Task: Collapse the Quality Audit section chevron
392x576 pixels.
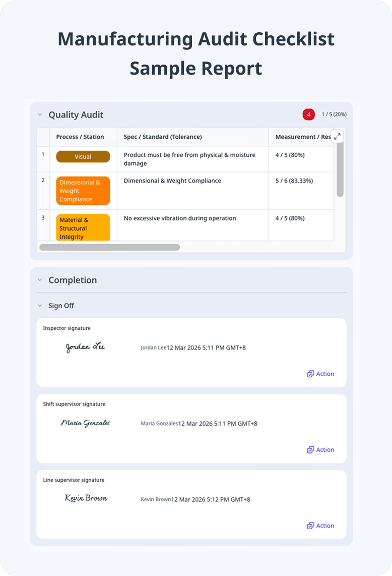Action: point(40,114)
